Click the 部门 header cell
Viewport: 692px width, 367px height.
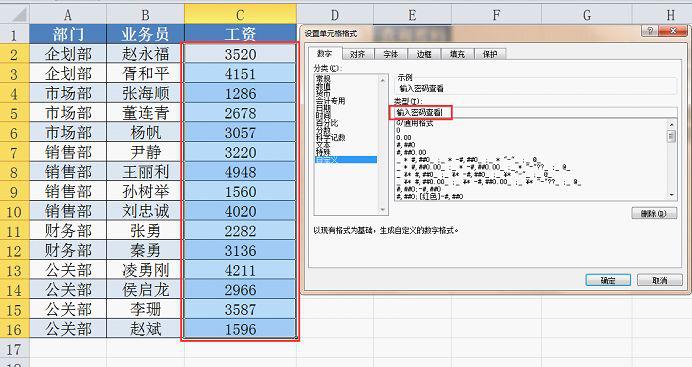[68, 34]
